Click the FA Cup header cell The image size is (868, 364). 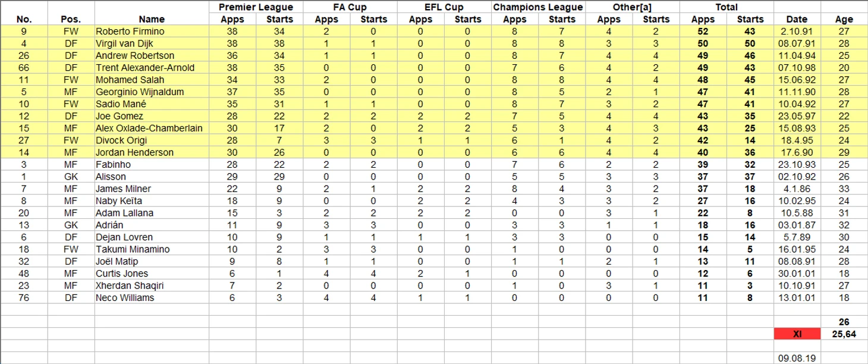pos(350,7)
